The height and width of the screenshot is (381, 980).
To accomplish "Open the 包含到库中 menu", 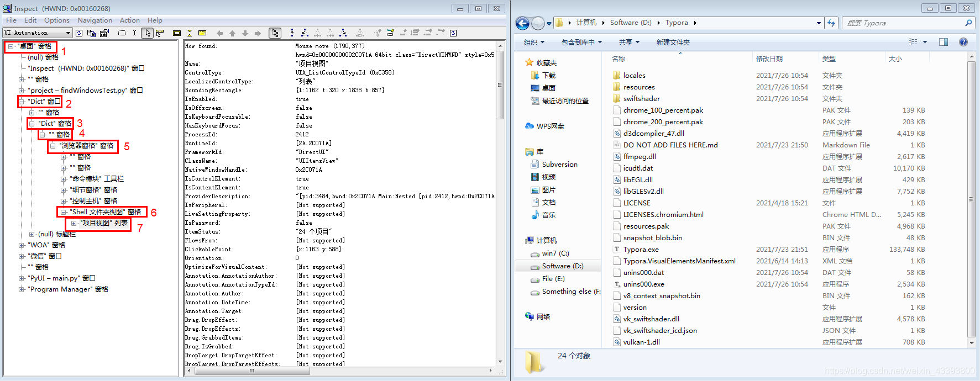I will point(581,43).
